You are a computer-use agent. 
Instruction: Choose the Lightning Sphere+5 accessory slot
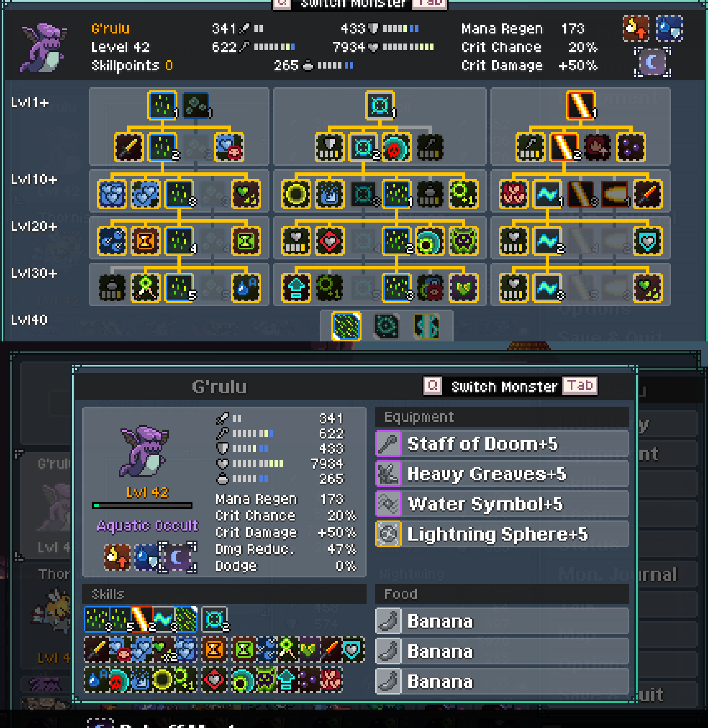coord(502,534)
